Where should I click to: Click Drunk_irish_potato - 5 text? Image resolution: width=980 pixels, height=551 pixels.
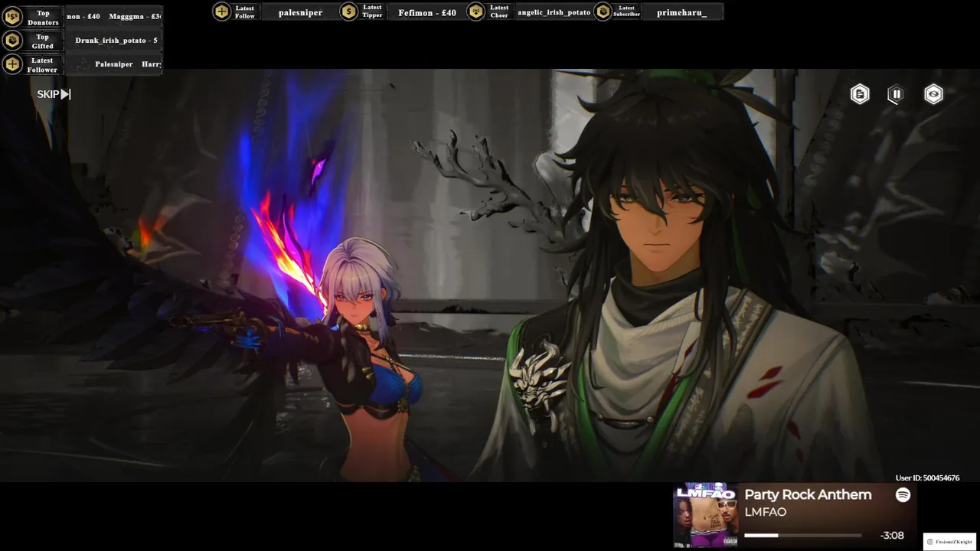point(116,41)
